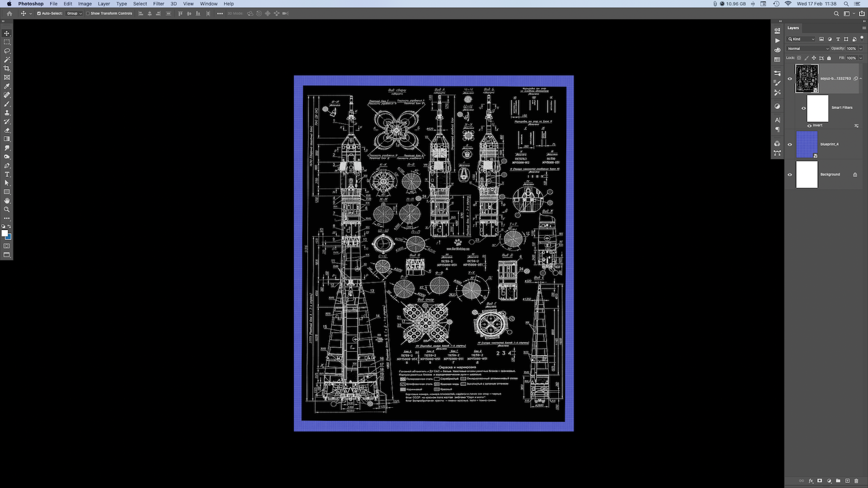
Task: Select the Sponge tool
Action: [x=7, y=156]
